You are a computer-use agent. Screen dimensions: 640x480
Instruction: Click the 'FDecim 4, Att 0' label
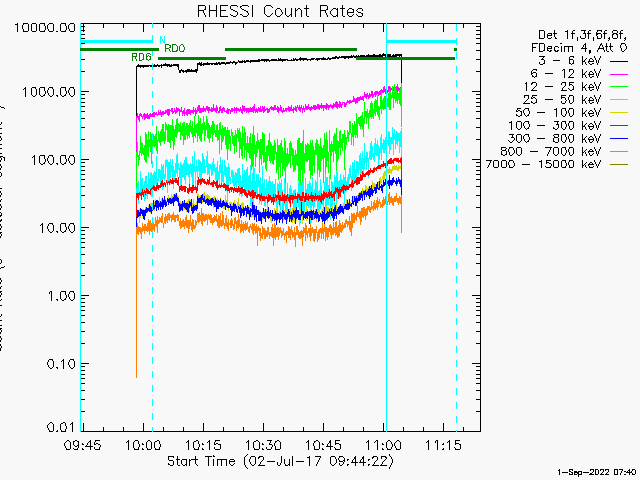[579, 48]
